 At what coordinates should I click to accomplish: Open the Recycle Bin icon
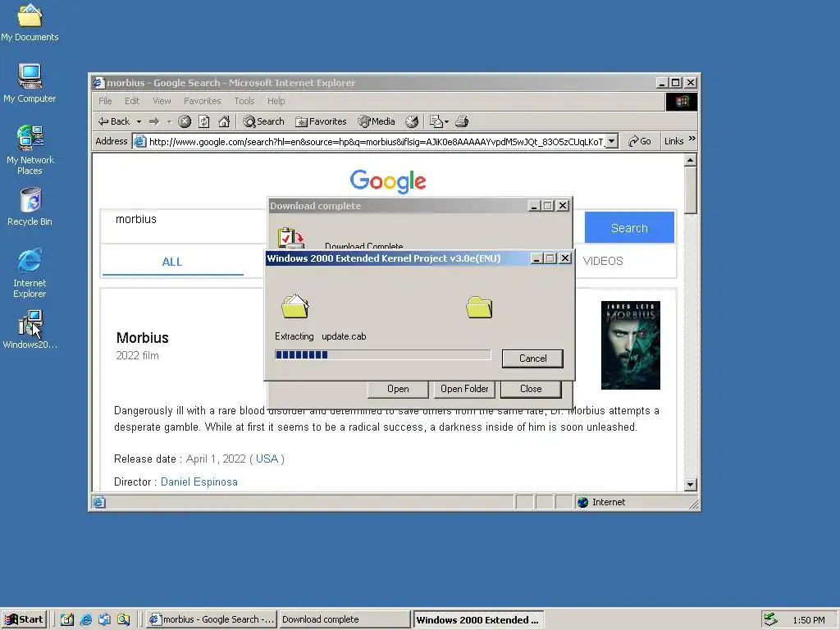click(x=30, y=207)
